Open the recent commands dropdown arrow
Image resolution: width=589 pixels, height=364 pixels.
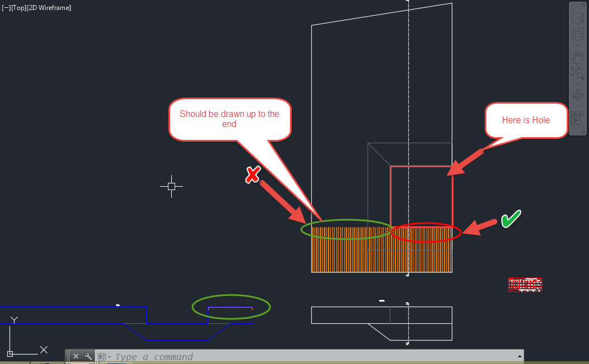click(x=110, y=356)
